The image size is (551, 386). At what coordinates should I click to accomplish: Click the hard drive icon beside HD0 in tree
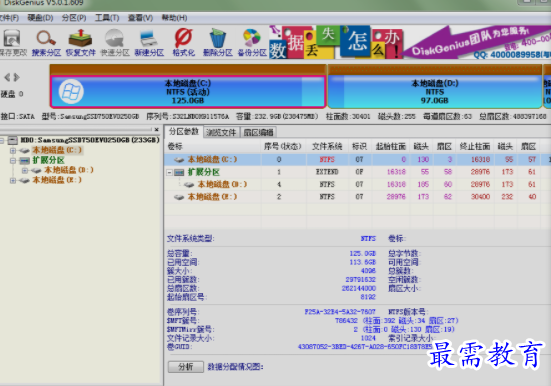(13, 141)
